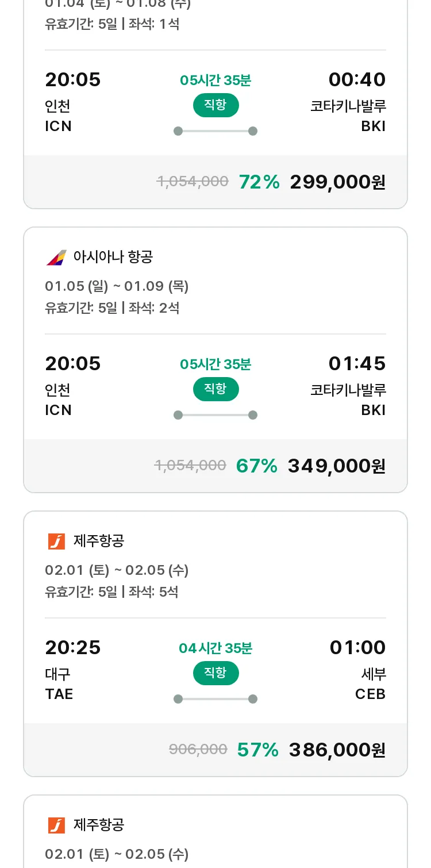This screenshot has width=431, height=868.
Task: Tap the 직항 badge on the Asiana flight
Action: click(215, 389)
